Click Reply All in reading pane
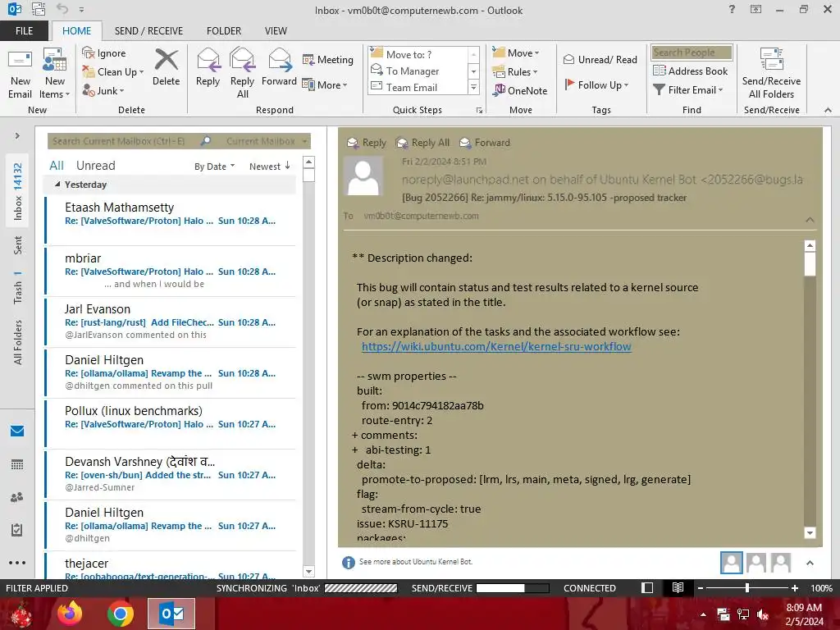Screen dimensions: 840x630 [422, 143]
